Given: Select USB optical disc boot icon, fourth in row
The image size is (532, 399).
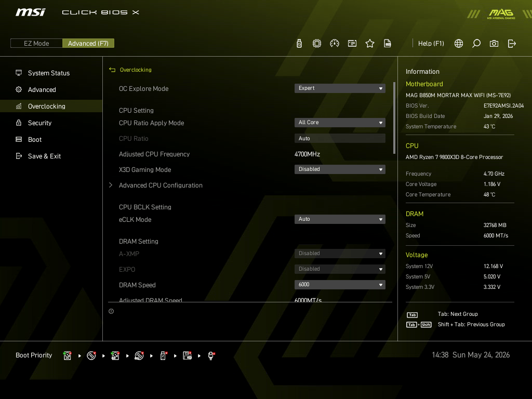Looking at the screenshot, I should [139, 355].
